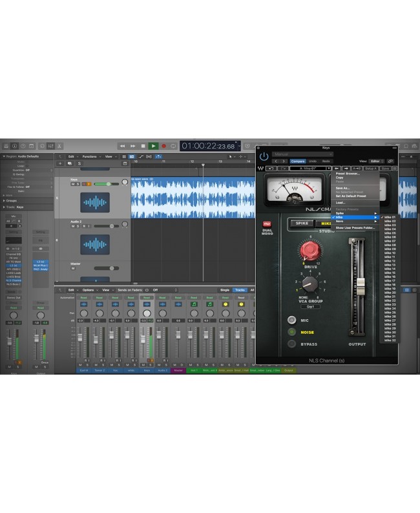This screenshot has width=420, height=513.
Task: Toggle the MIC button on NLS Channel
Action: tap(292, 320)
